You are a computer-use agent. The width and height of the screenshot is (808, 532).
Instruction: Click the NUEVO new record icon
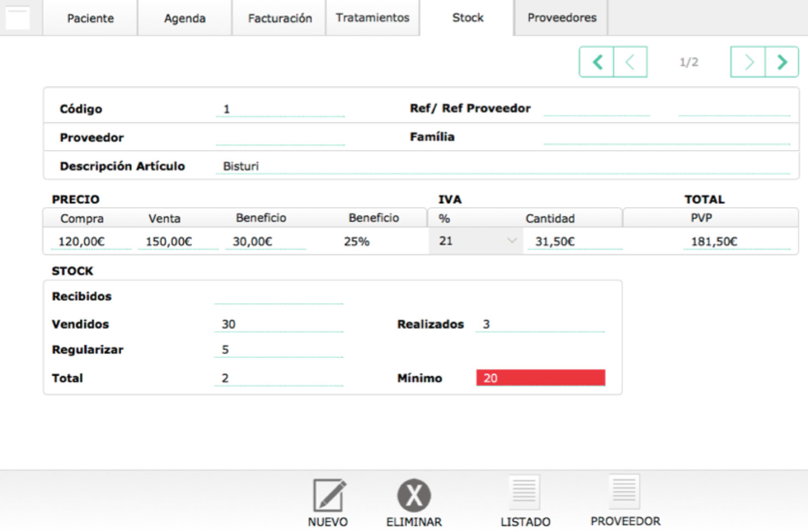point(329,495)
